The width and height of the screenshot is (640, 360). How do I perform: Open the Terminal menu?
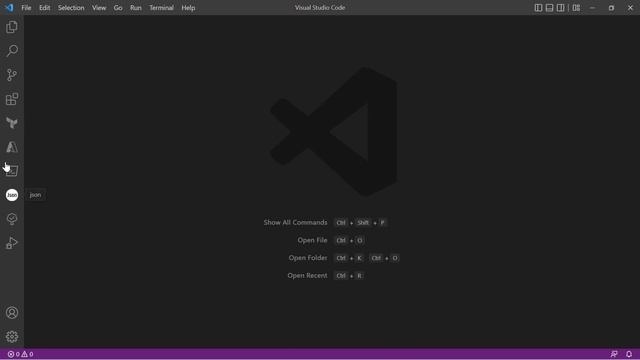(161, 8)
